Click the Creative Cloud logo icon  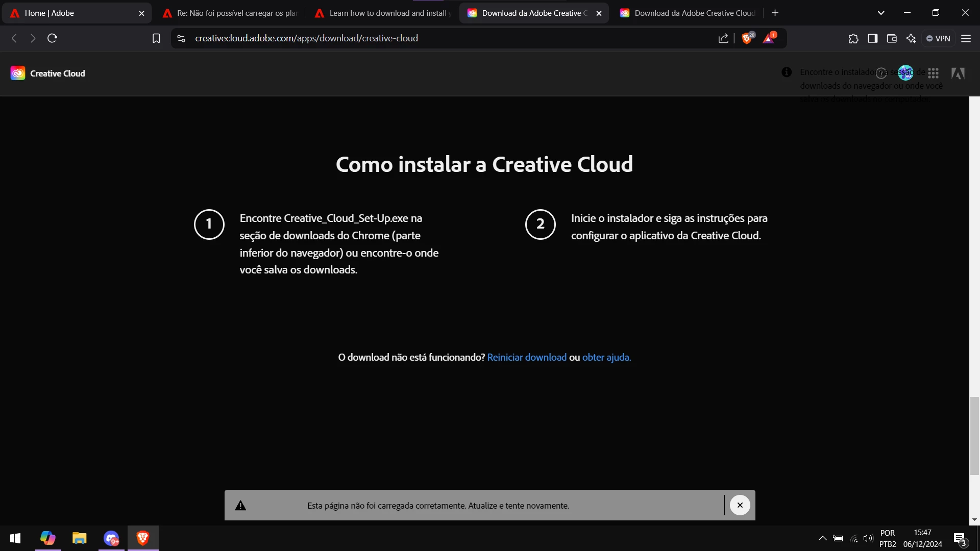18,73
